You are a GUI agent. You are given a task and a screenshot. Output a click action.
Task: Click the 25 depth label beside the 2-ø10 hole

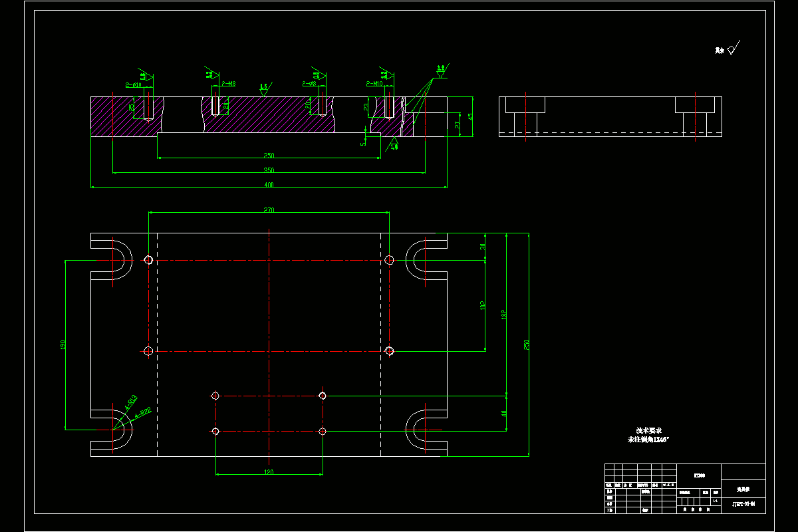tap(132, 106)
